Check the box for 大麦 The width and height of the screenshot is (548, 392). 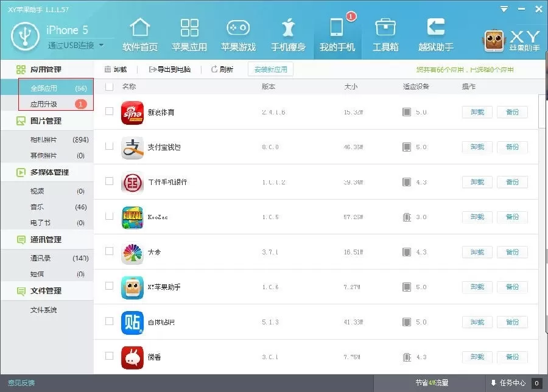(x=110, y=251)
